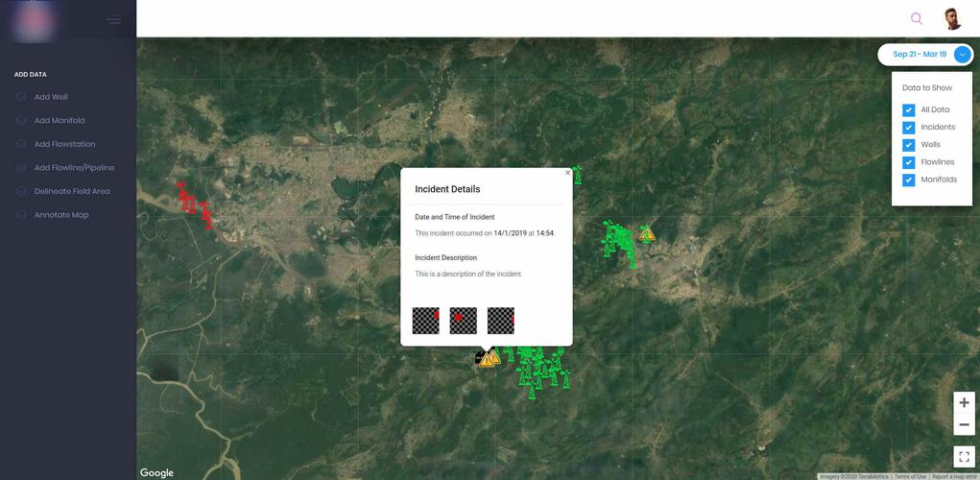The width and height of the screenshot is (980, 480).
Task: Open Add Flowstation from sidebar
Action: [x=64, y=144]
